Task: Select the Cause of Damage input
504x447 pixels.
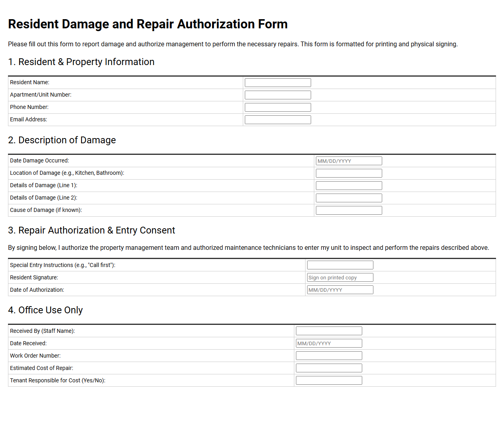Action: [x=349, y=210]
